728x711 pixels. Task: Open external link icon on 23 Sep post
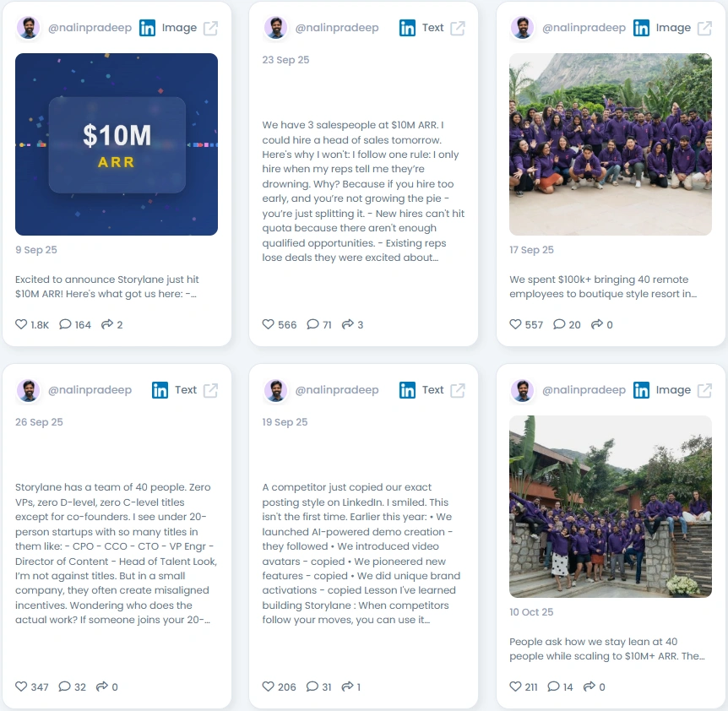click(457, 29)
